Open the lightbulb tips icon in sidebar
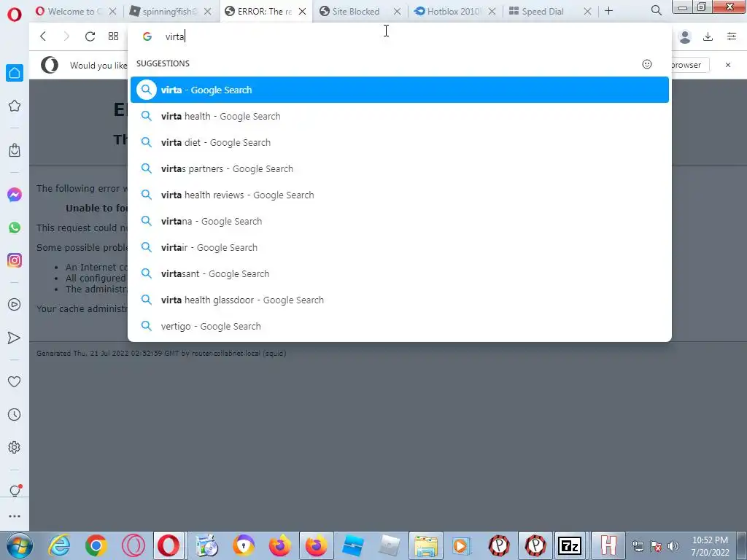 point(15,491)
